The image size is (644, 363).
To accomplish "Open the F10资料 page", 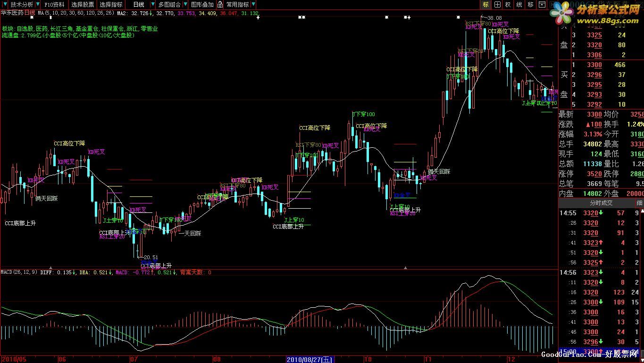I will click(x=54, y=5).
